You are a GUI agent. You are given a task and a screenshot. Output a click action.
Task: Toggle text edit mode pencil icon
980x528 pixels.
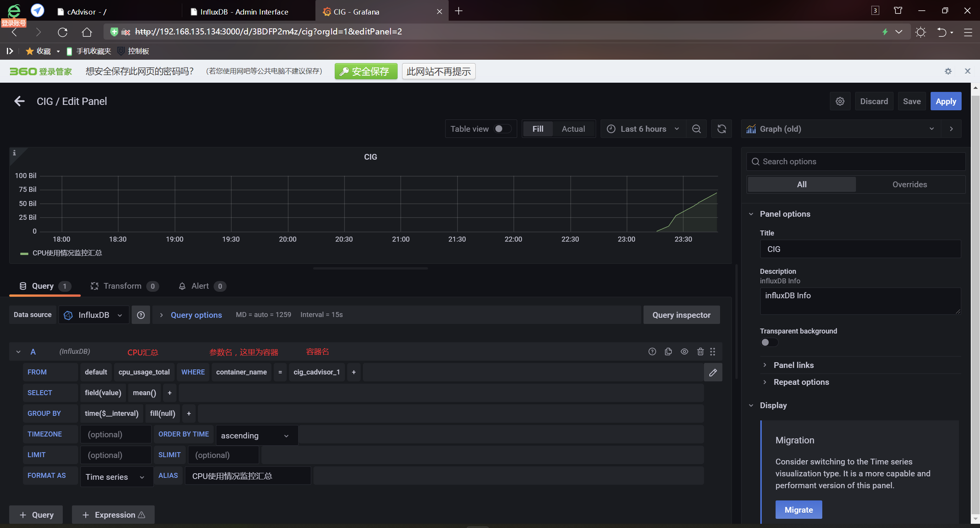click(713, 372)
